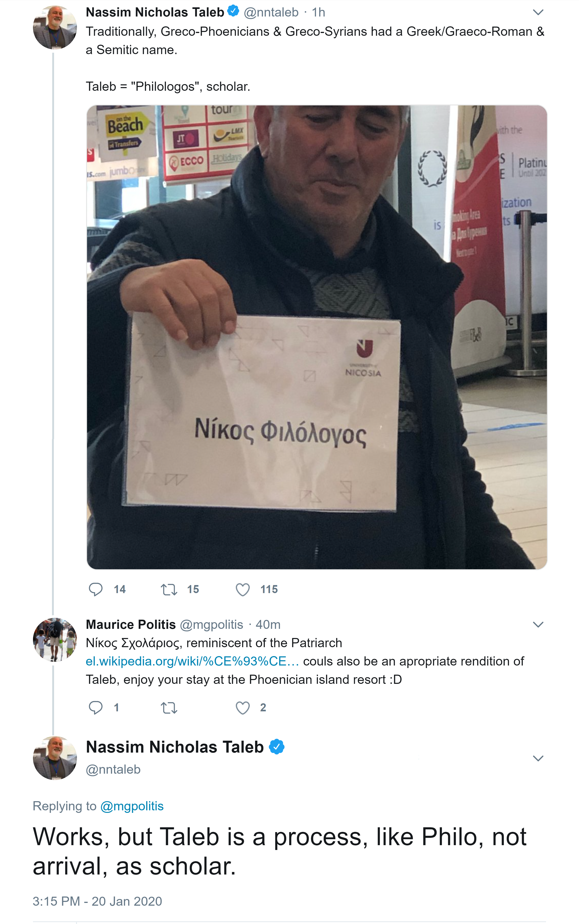Open Taleb's avatar on the bottom reply
Image resolution: width=579 pixels, height=924 pixels.
(x=55, y=758)
